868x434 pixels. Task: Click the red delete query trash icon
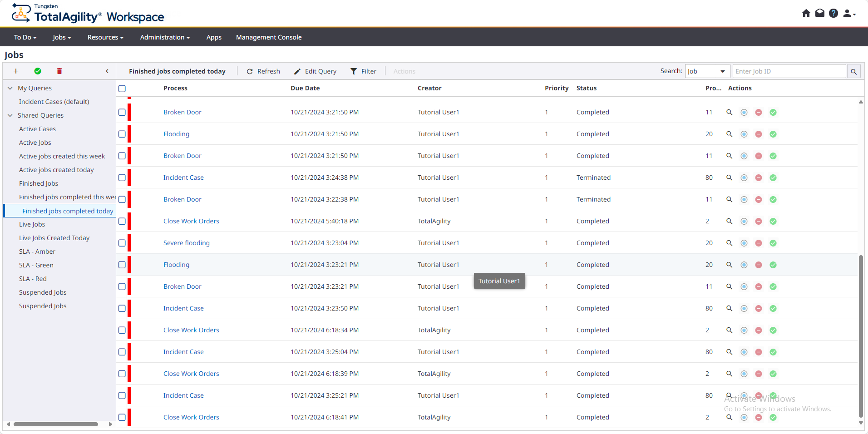click(59, 71)
